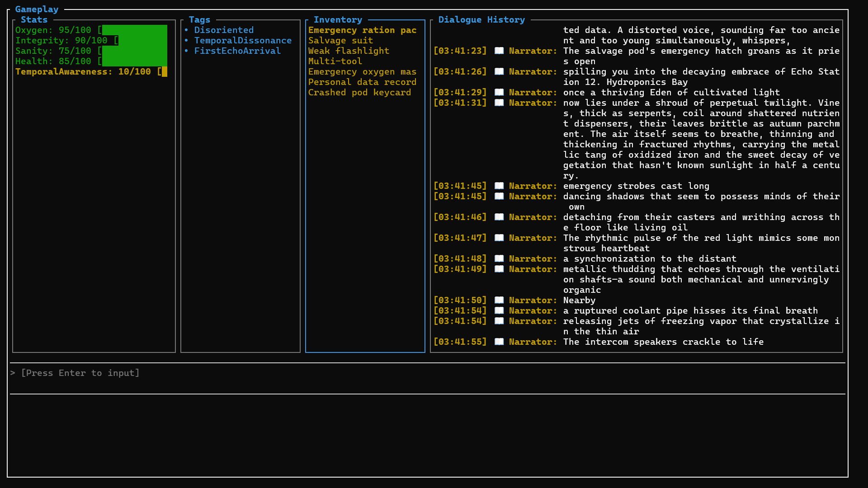This screenshot has width=868, height=488.
Task: Select the Tags panel title
Action: point(199,19)
